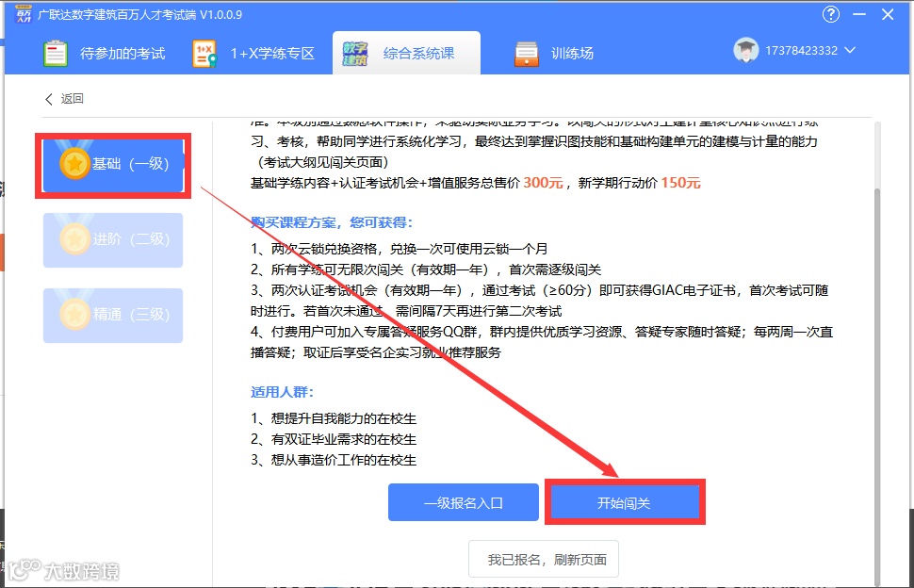Select the 精通（三级）level
Image resolution: width=914 pixels, height=588 pixels.
pos(113,316)
